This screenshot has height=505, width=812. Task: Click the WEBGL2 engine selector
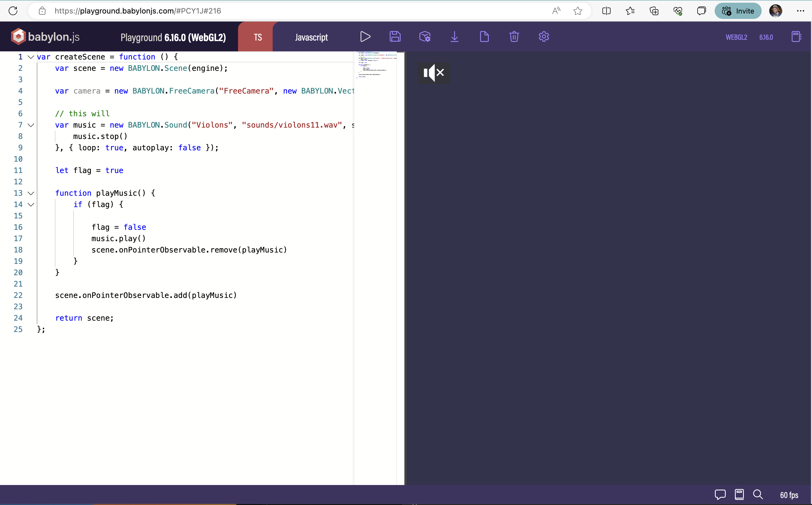(736, 37)
